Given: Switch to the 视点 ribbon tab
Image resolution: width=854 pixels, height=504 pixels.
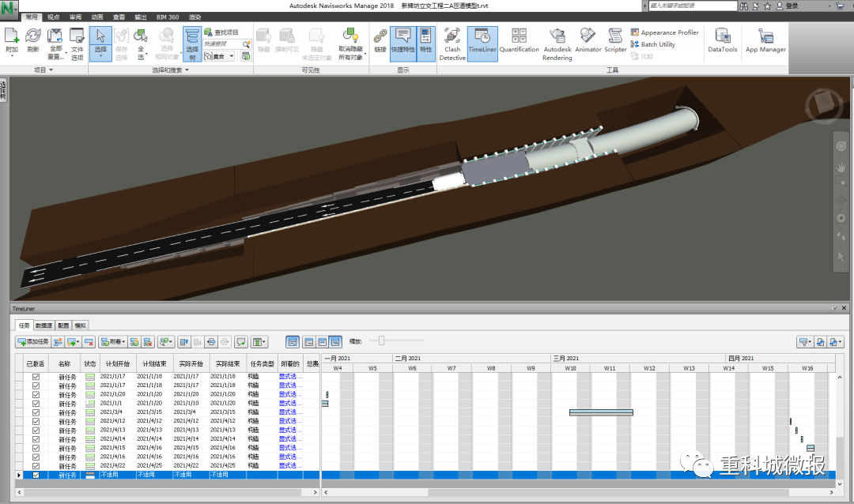Looking at the screenshot, I should [x=54, y=17].
